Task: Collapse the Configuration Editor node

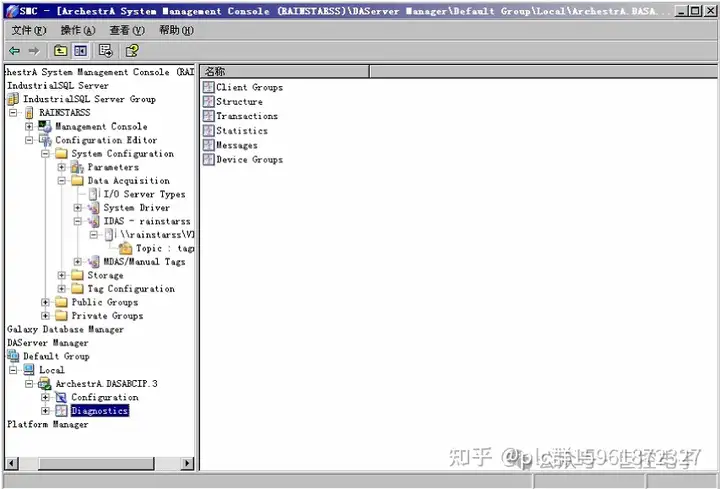Action: 29,140
